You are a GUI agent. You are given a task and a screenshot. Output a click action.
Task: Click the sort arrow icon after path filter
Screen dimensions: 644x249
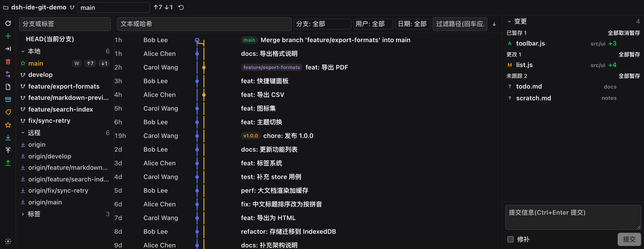pyautogui.click(x=494, y=24)
